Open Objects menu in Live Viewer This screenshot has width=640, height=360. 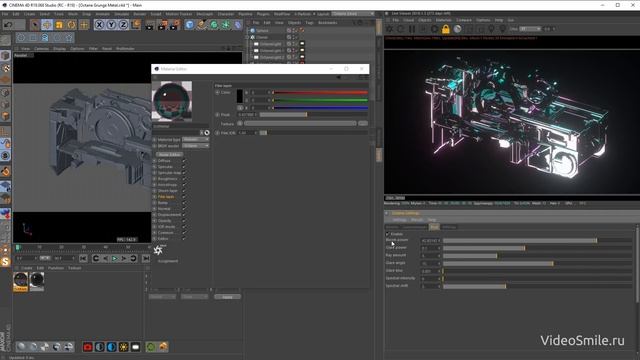[424, 20]
